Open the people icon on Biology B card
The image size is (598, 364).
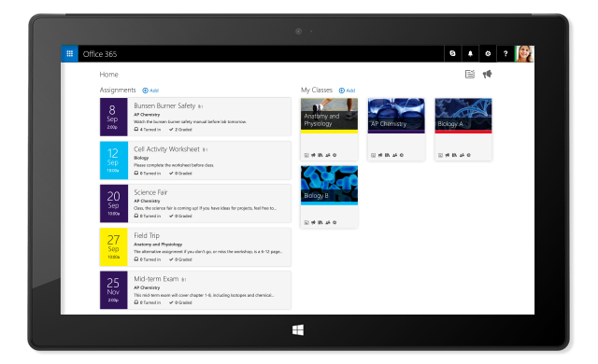tap(328, 222)
